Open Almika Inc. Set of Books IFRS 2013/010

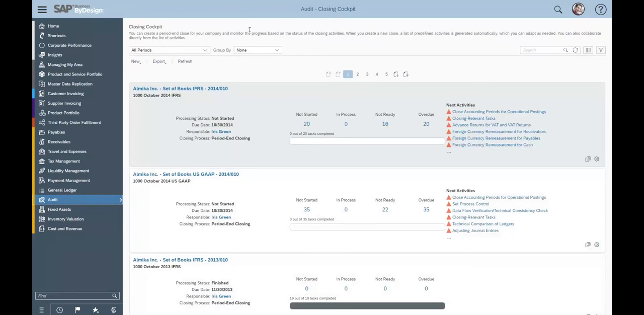click(180, 260)
